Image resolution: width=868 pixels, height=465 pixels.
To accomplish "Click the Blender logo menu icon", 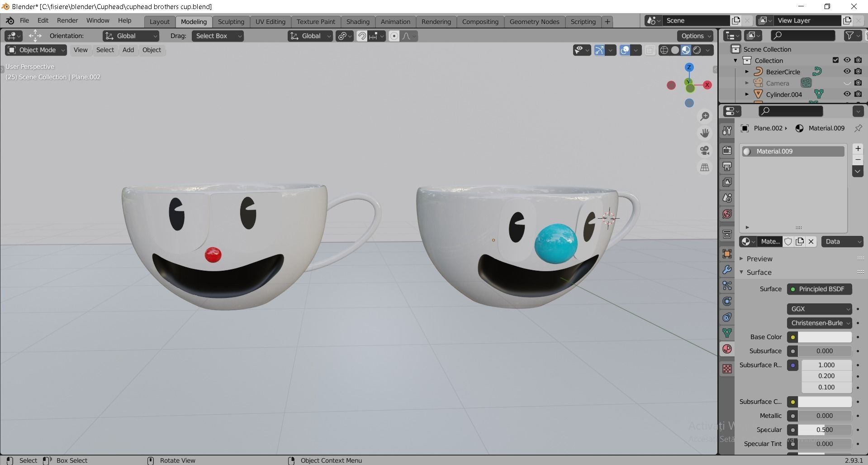I will [x=10, y=20].
